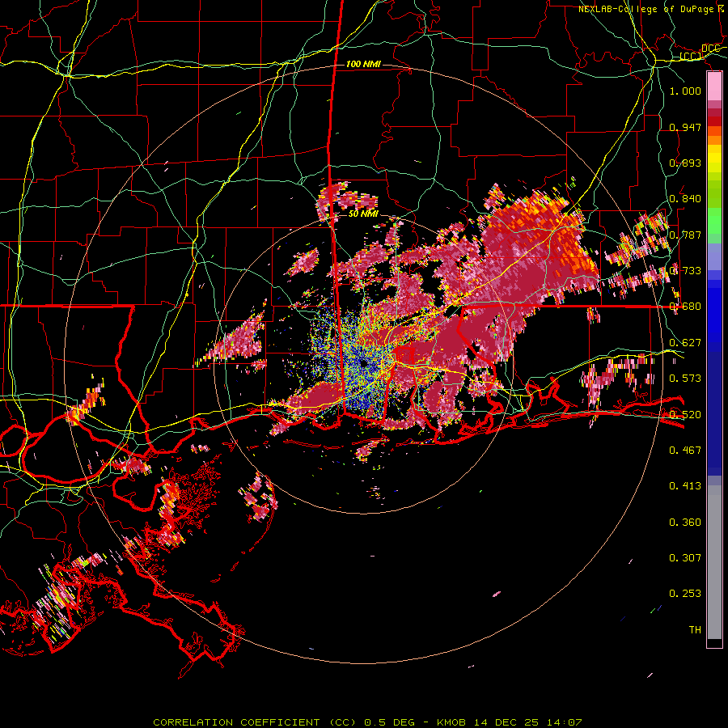Click the 0.733 legend value
Viewport: 728px width, 728px height.
coord(685,271)
